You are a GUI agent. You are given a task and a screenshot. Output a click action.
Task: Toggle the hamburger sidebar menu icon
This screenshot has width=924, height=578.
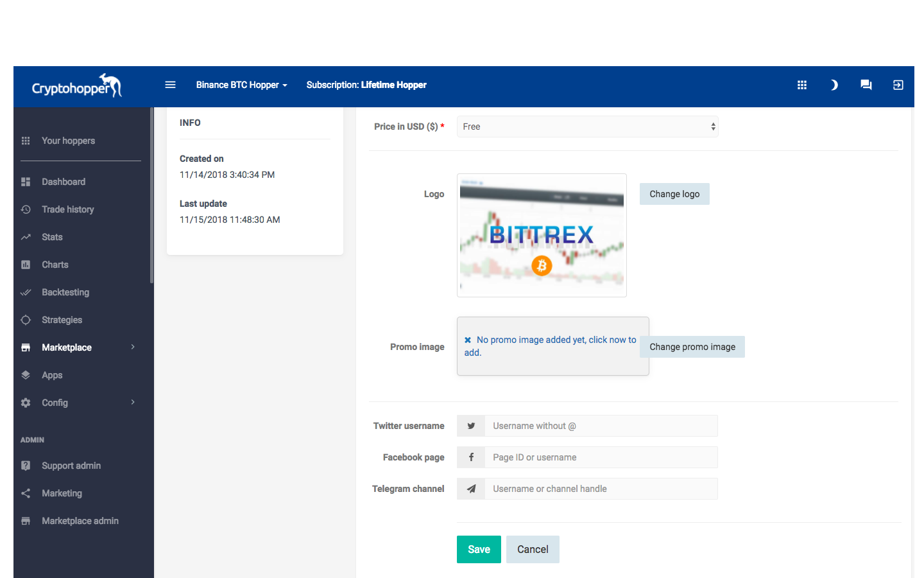point(170,85)
